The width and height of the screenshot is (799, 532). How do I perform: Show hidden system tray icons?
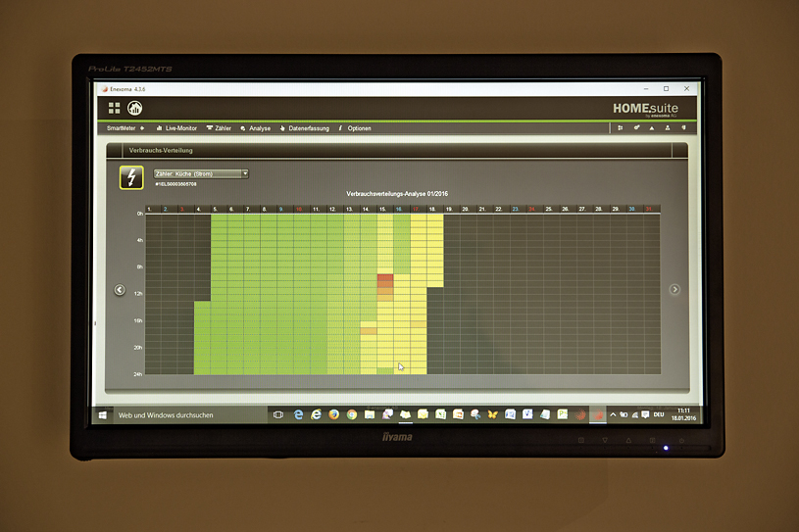click(613, 414)
